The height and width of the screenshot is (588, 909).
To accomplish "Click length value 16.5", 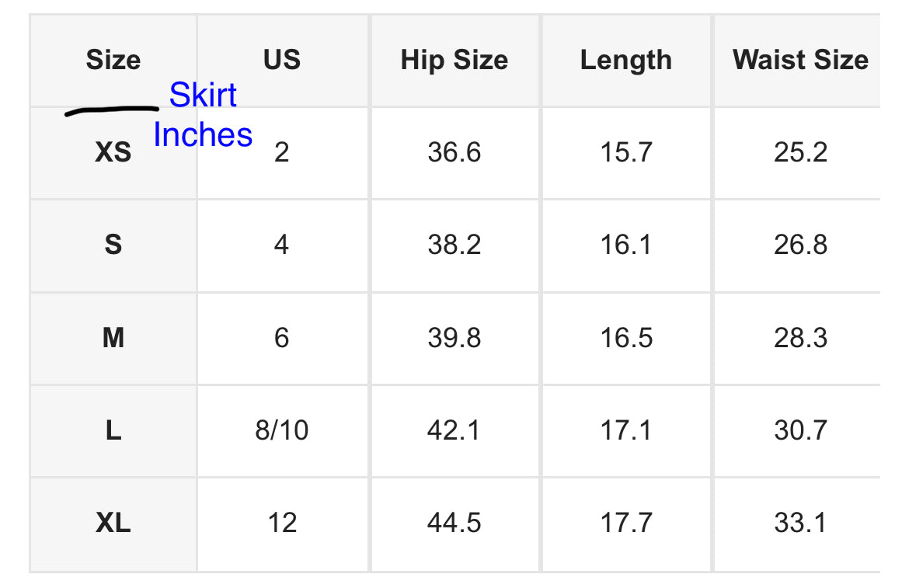I will pyautogui.click(x=625, y=338).
